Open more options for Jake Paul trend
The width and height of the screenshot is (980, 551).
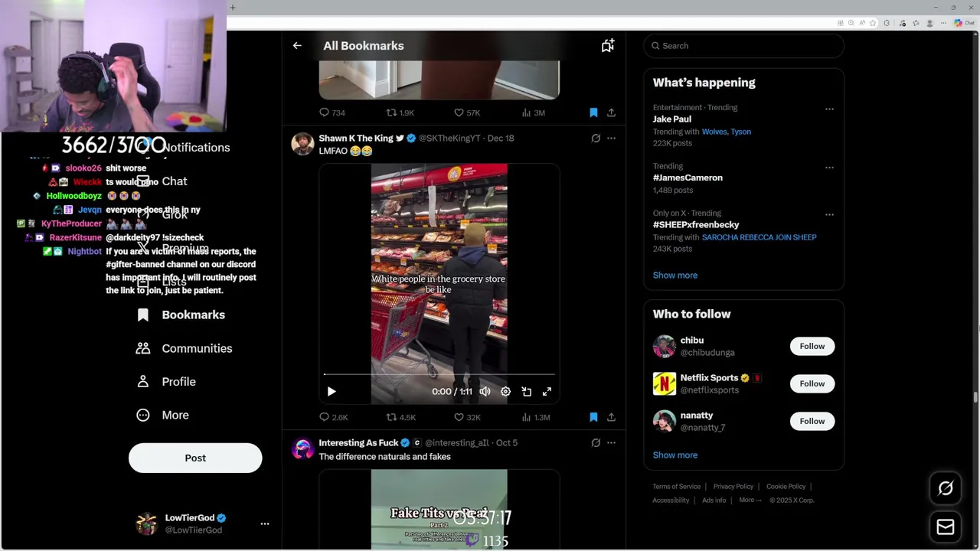point(829,109)
